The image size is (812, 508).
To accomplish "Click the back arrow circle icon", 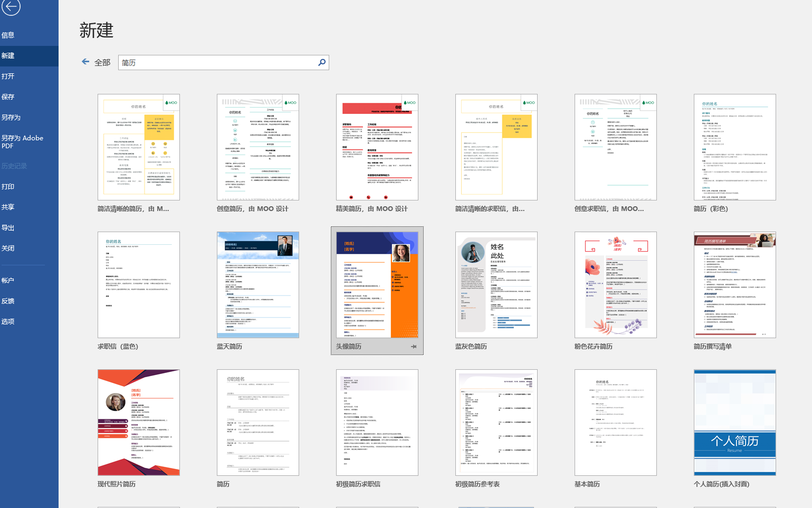I will [11, 7].
